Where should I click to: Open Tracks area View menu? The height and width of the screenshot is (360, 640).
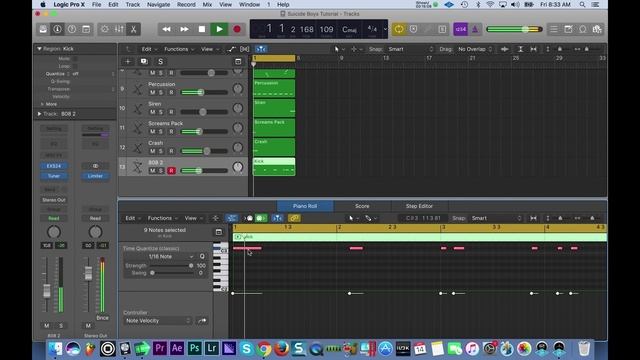click(209, 49)
